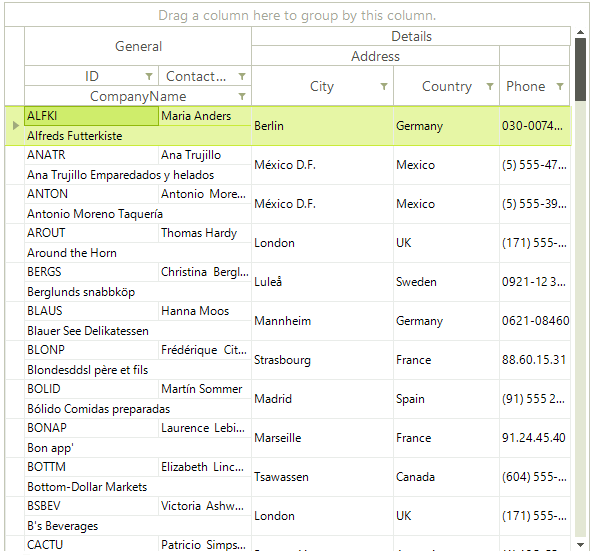Select the Blondesddsl père et fils cell
592x555 pixels.
tap(138, 370)
